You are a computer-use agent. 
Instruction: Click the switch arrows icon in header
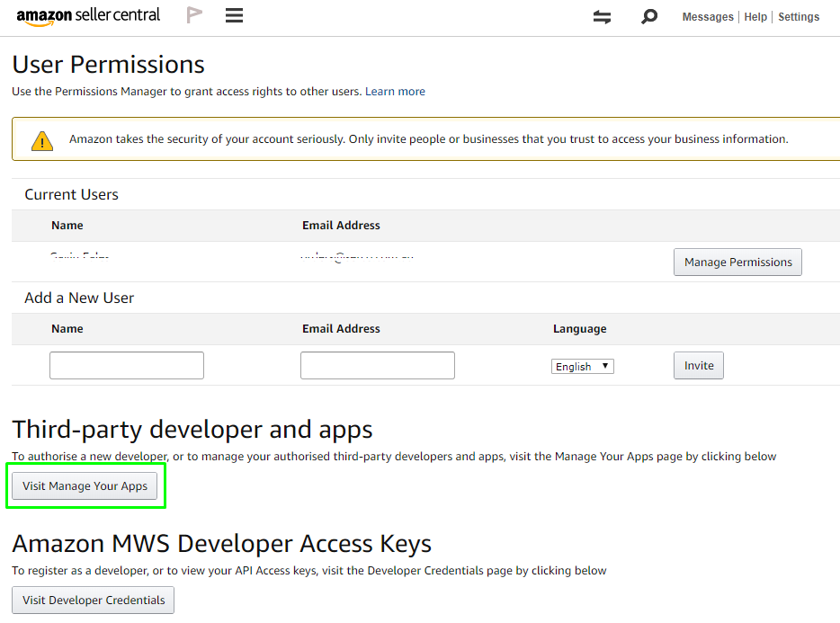[x=603, y=16]
